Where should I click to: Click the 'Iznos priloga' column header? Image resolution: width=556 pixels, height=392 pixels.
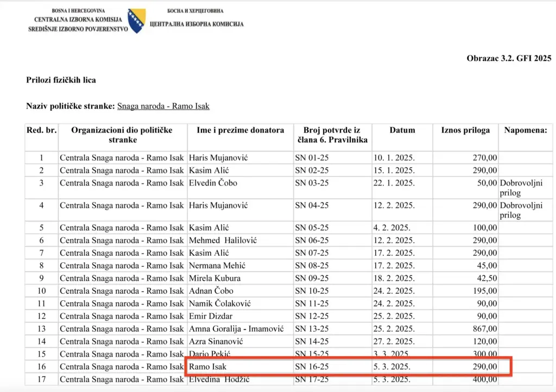[465, 130]
